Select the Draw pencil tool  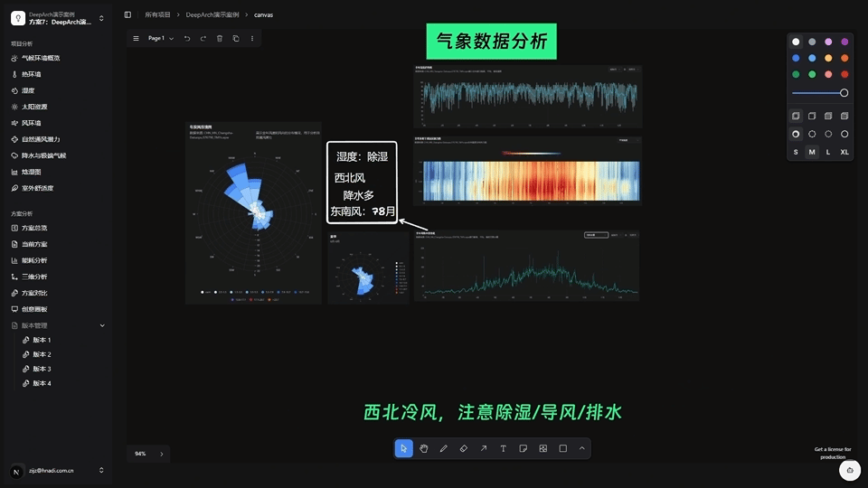click(x=444, y=448)
